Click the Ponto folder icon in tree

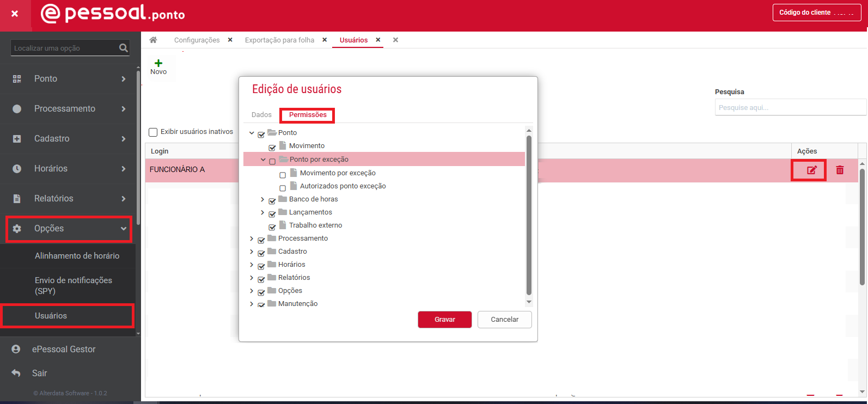point(272,132)
